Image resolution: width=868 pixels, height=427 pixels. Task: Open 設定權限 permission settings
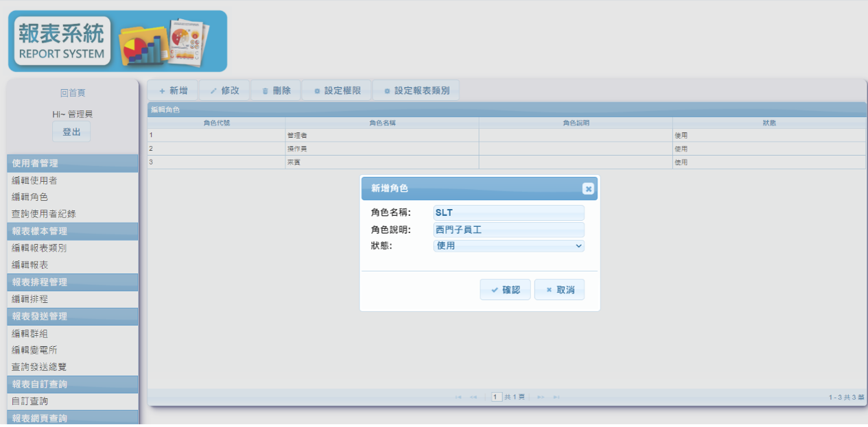tap(337, 90)
